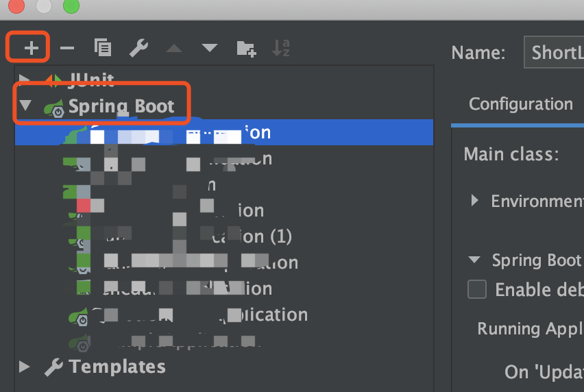Toggle the Enable debug output checkbox
Screen dimensions: 584x392
click(477, 289)
